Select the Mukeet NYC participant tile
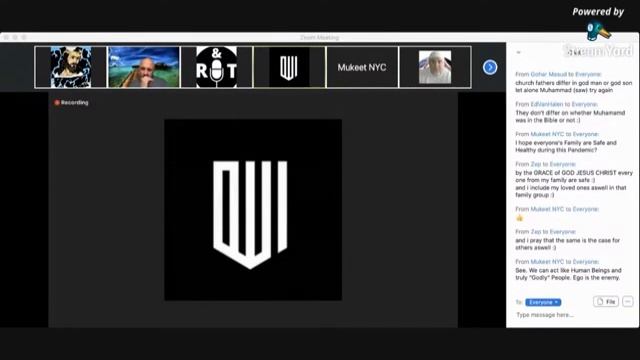The width and height of the screenshot is (640, 360). pos(362,67)
